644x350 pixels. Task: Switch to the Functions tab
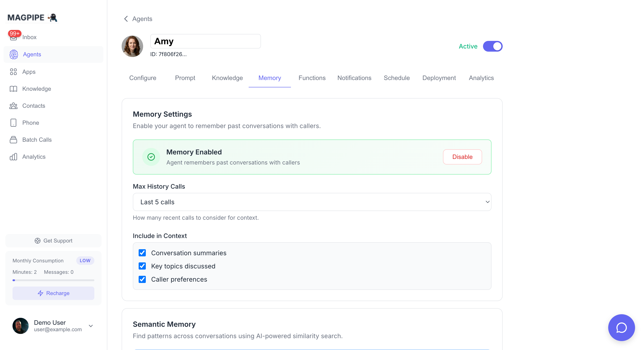click(x=312, y=78)
